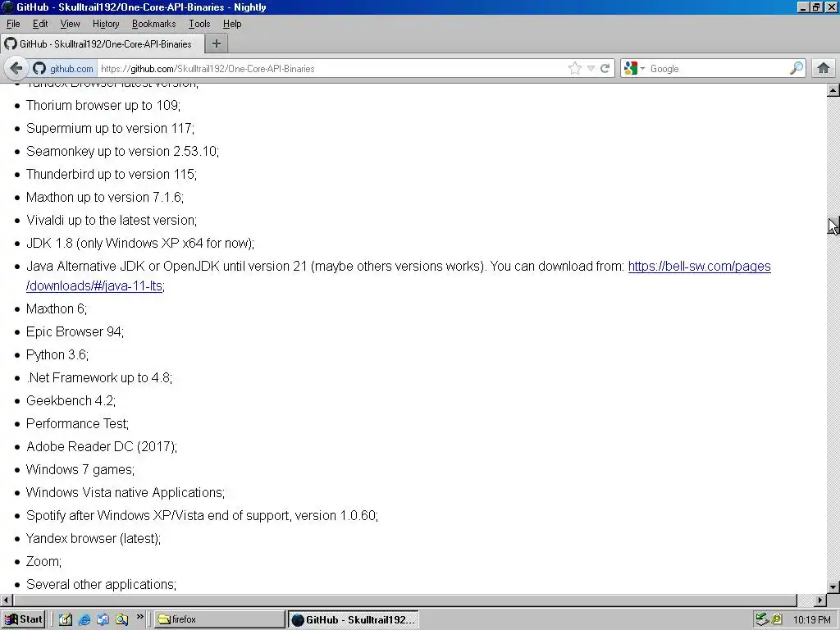The width and height of the screenshot is (840, 630).
Task: Click the text 'Thorium browser up to 109;'
Action: pyautogui.click(x=103, y=106)
